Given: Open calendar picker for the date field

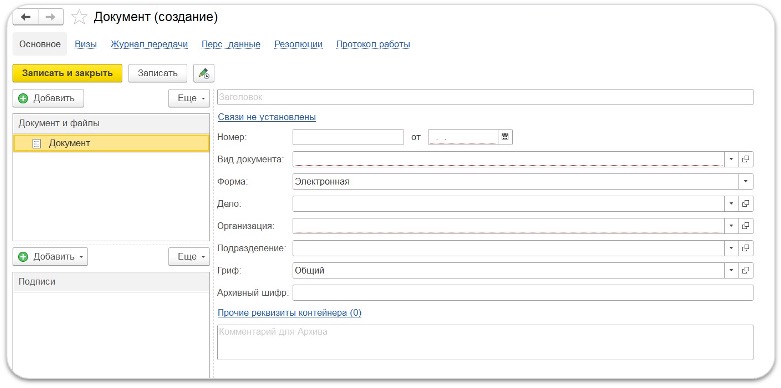Looking at the screenshot, I should (x=506, y=137).
